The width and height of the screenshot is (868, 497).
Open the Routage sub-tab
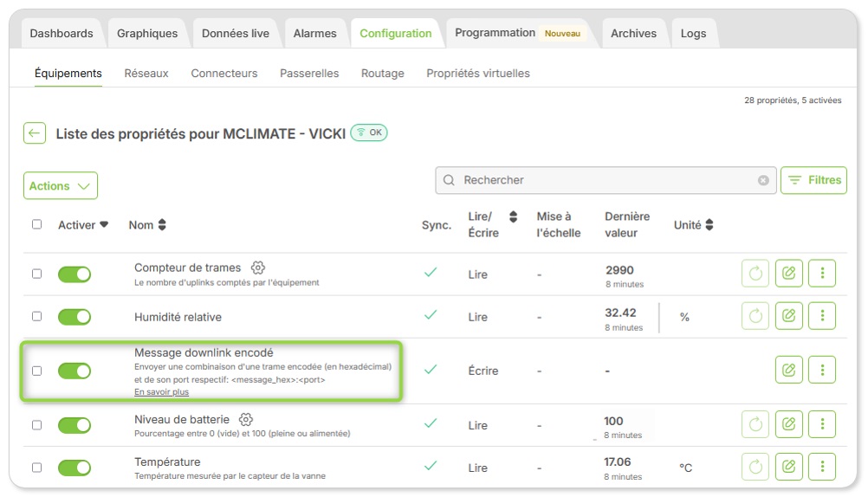pos(383,73)
